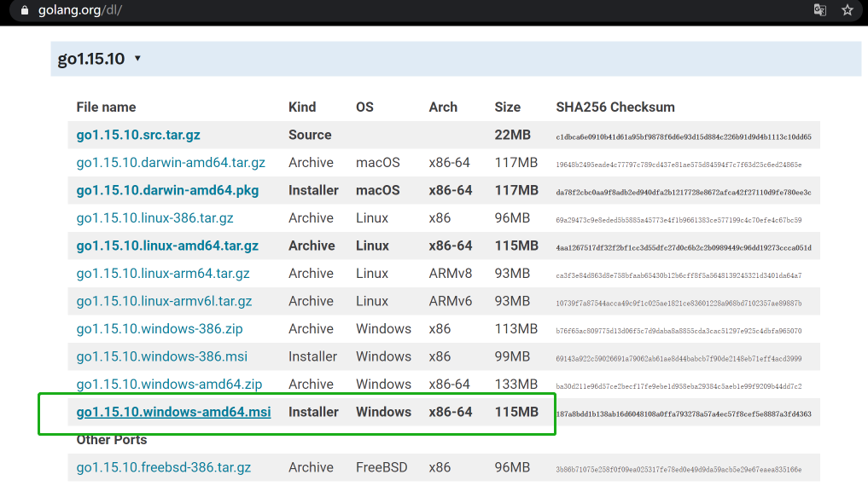Screen dimensions: 868x486
Task: Download go1.15.10.windows-386.zip
Action: click(x=160, y=328)
